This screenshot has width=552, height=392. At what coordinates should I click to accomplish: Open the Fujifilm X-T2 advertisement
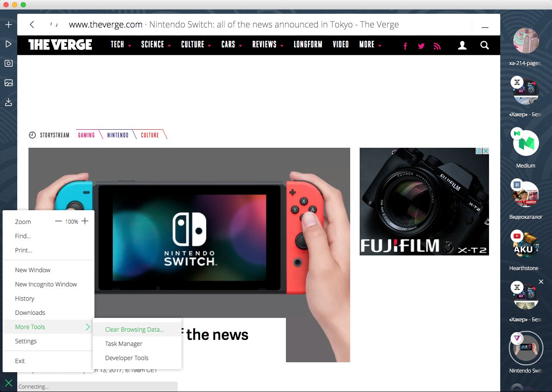(x=424, y=202)
